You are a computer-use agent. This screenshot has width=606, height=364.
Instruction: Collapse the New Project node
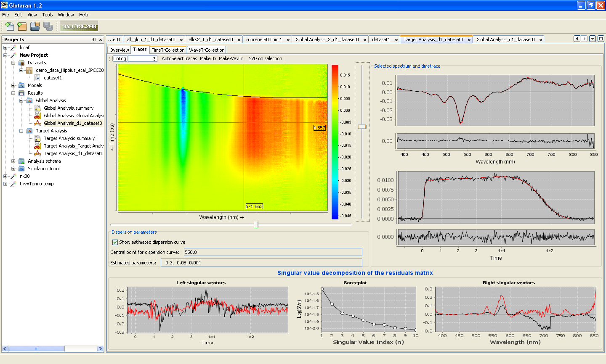pyautogui.click(x=5, y=55)
